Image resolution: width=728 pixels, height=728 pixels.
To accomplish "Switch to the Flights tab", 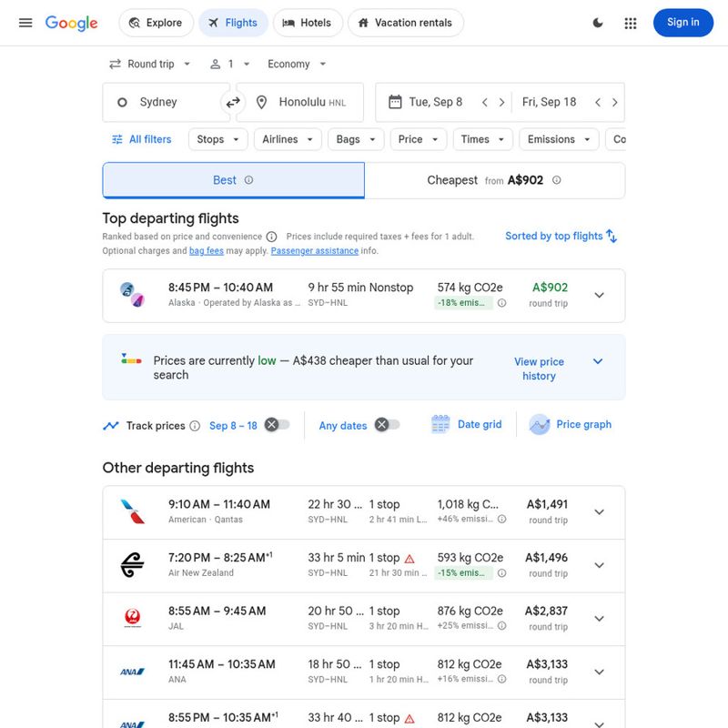I will 233,23.
